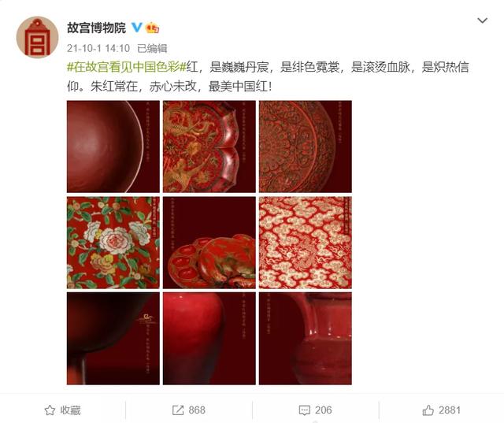Click the 21-10-1 14:10 timestamp
The height and width of the screenshot is (423, 504).
point(98,49)
